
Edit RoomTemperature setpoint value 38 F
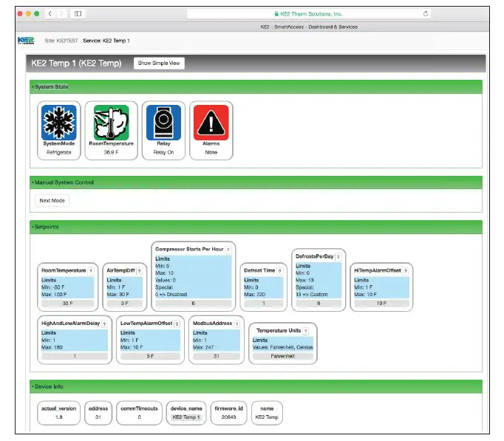tap(67, 304)
